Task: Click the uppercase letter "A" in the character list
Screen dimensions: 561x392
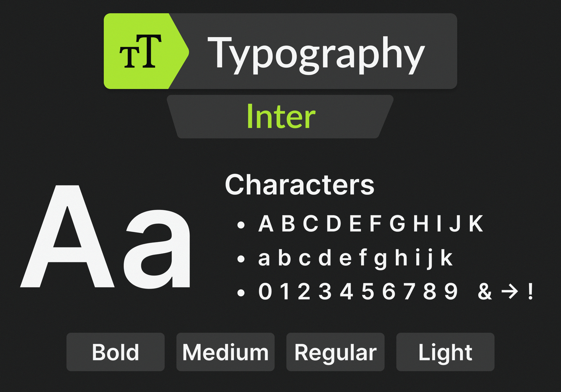Action: pos(266,223)
